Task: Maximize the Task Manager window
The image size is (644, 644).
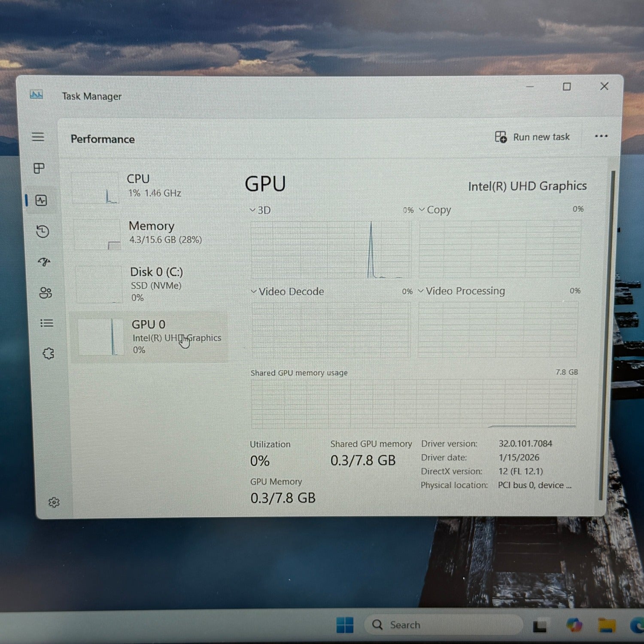Action: click(567, 87)
